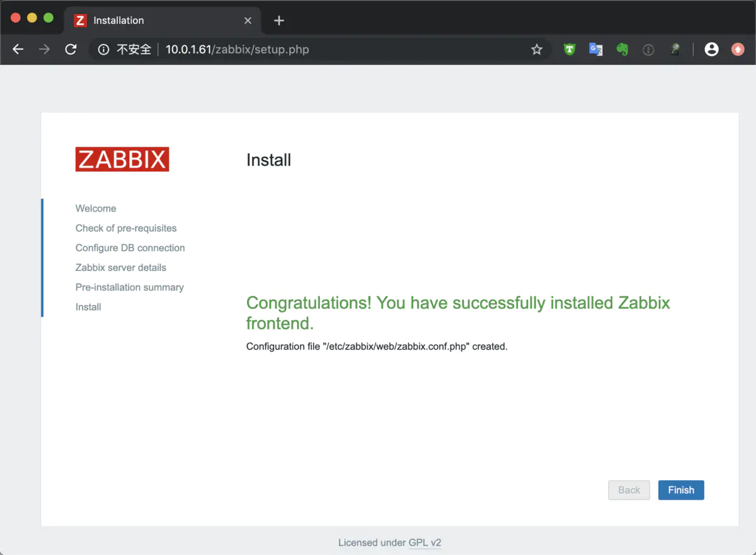This screenshot has height=555, width=756.
Task: Select Zabbix server details step
Action: (121, 268)
